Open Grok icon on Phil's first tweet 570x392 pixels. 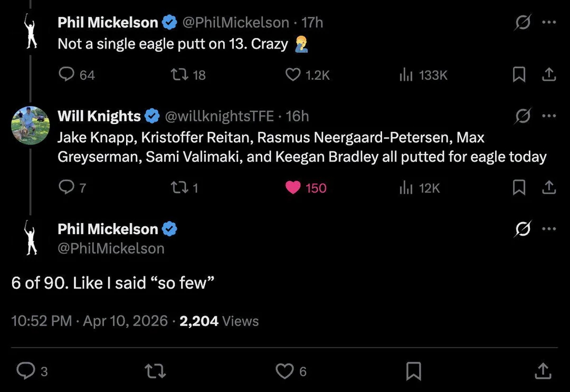coord(523,22)
